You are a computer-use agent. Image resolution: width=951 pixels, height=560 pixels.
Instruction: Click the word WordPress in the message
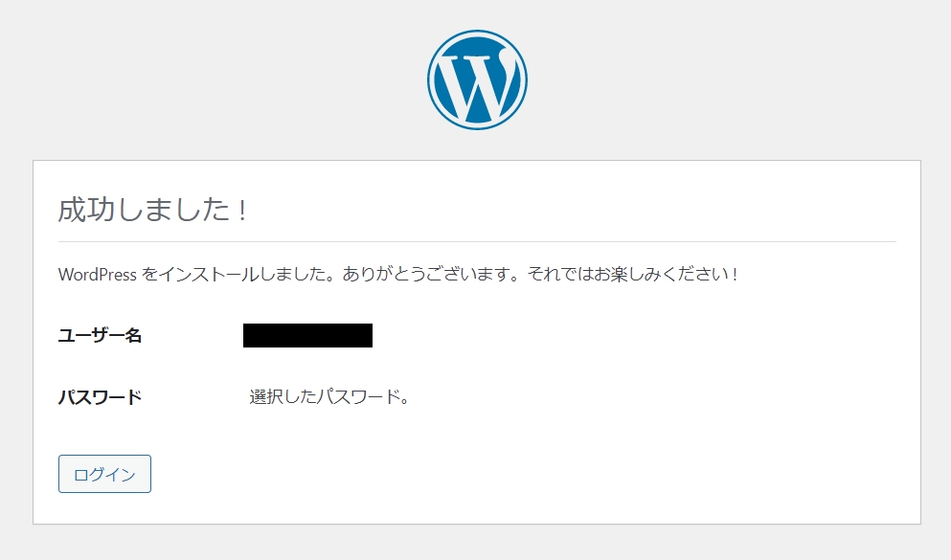(x=98, y=275)
